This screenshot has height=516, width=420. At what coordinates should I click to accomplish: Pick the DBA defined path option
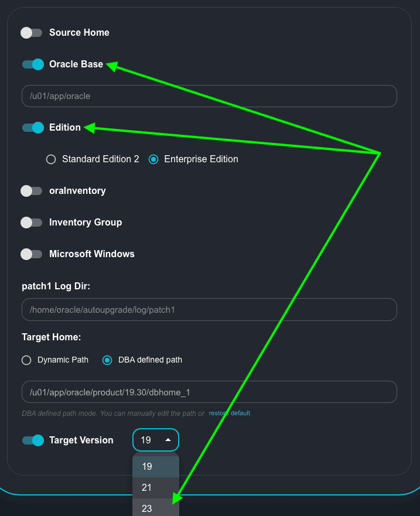(x=107, y=360)
